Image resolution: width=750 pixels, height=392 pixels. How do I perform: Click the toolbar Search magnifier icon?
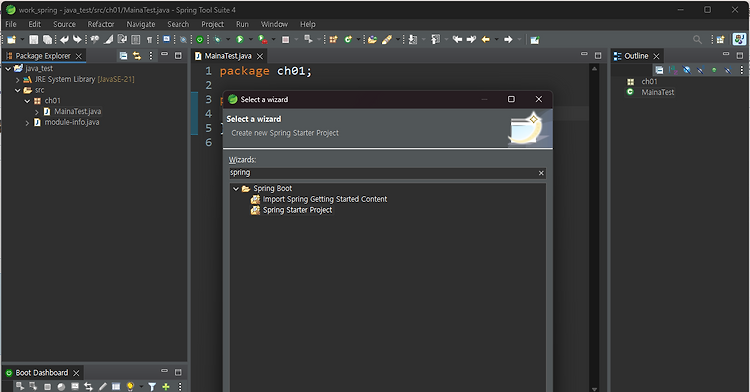point(697,40)
